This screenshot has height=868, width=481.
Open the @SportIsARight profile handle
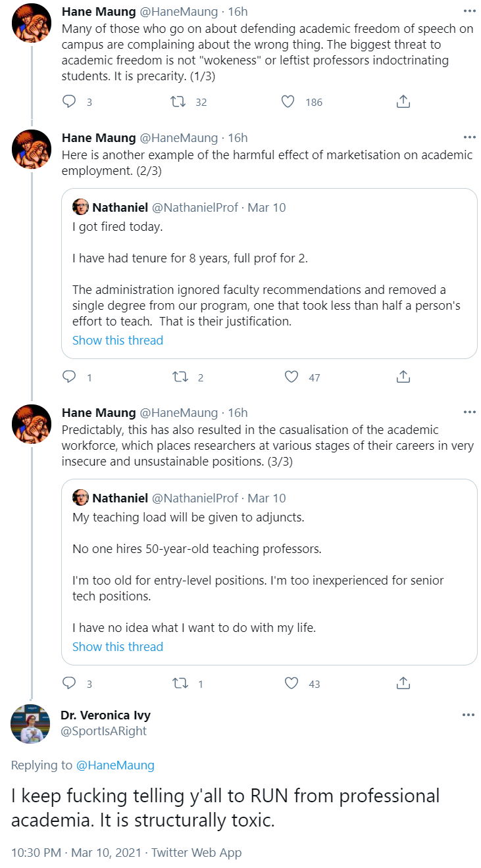pyautogui.click(x=103, y=731)
